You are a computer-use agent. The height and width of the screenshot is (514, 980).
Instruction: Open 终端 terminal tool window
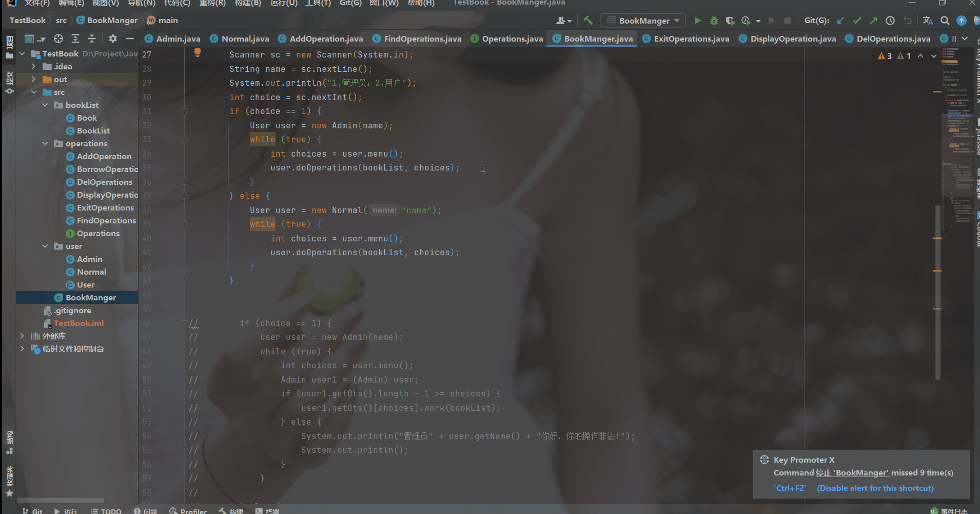[267, 511]
